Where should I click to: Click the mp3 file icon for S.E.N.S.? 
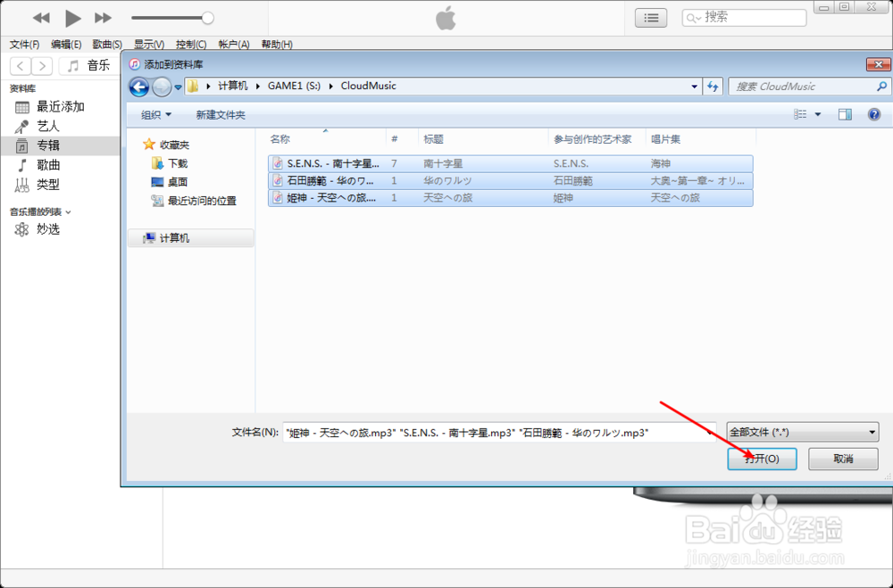[278, 163]
